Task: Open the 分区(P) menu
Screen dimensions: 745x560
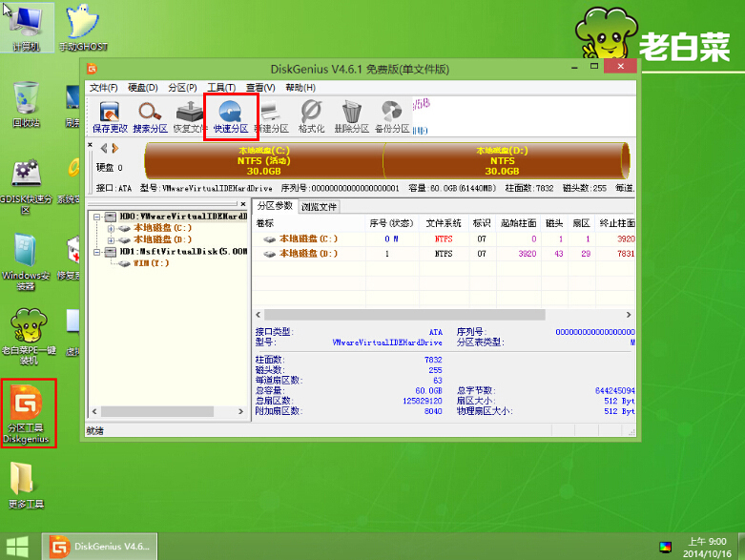Action: click(x=182, y=88)
